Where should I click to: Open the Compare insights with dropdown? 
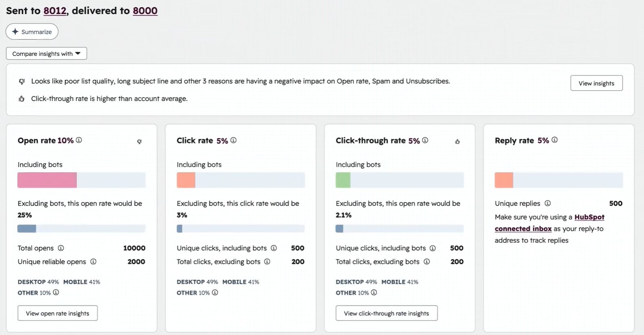point(46,54)
